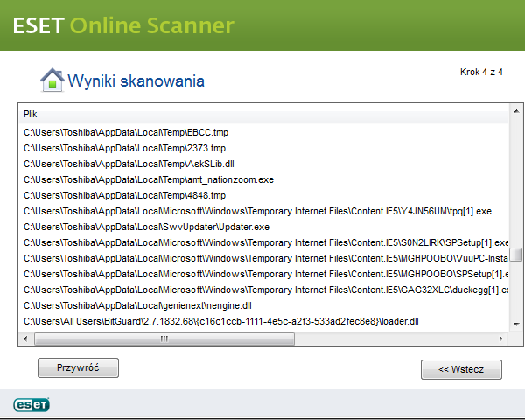The width and height of the screenshot is (525, 420).
Task: Select the 4848.tmp file row
Action: (x=264, y=195)
